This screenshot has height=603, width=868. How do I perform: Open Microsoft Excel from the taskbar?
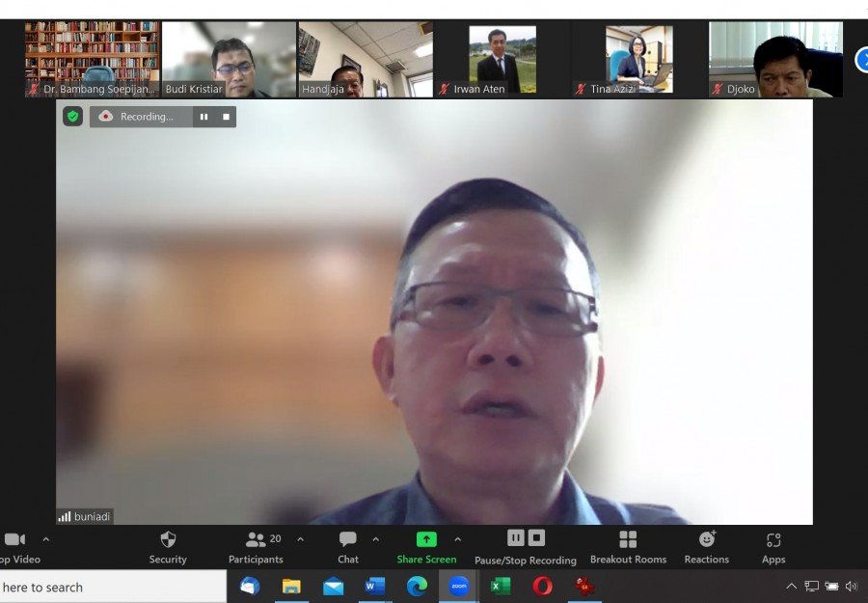pos(501,586)
